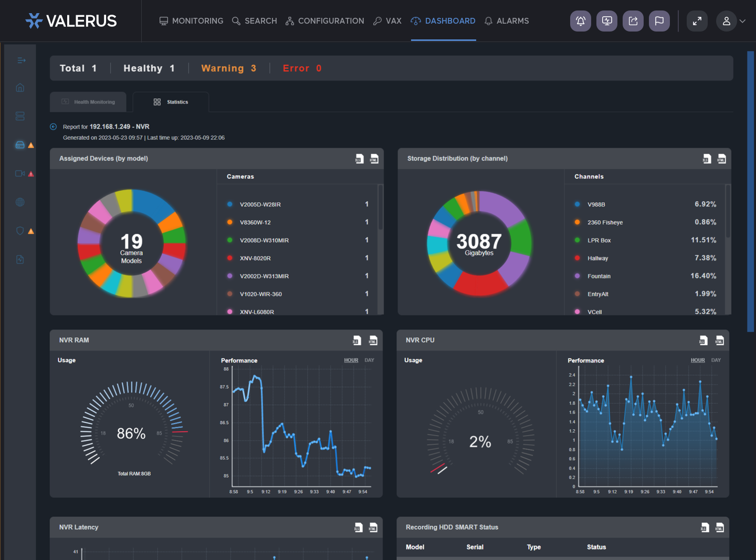Open the camera devices sidebar icon

[x=20, y=173]
